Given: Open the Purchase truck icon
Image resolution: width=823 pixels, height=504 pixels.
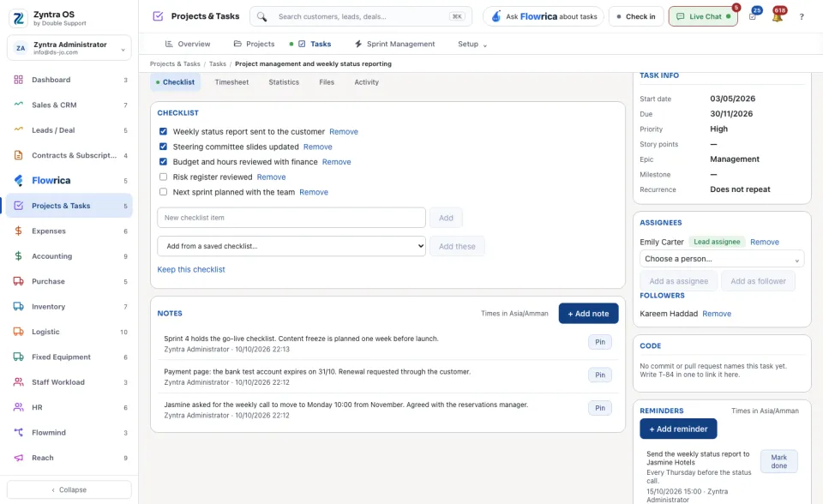Looking at the screenshot, I should (x=18, y=281).
